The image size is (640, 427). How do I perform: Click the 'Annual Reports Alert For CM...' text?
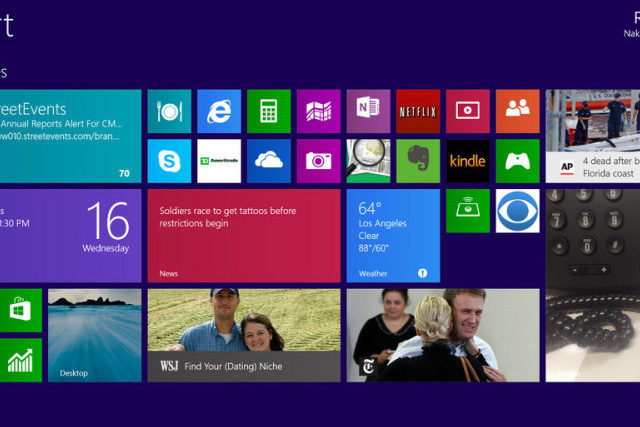61,124
